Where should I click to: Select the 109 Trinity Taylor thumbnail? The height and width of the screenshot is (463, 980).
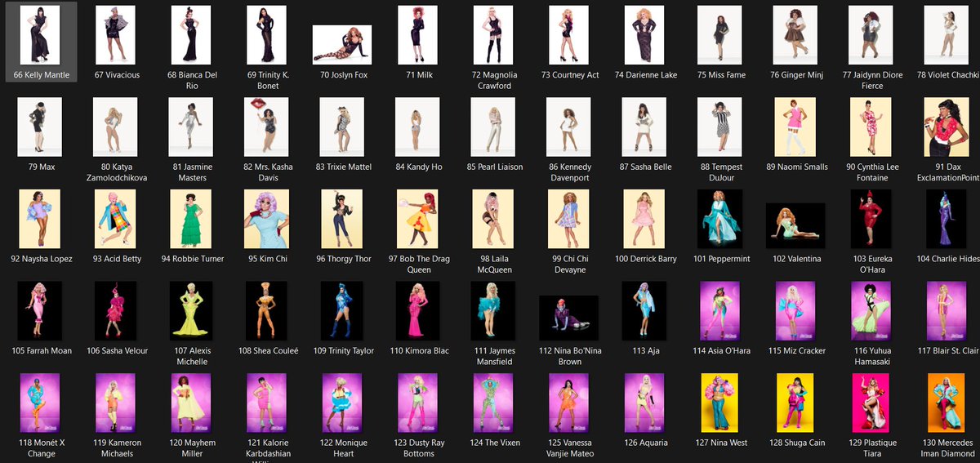(342, 311)
